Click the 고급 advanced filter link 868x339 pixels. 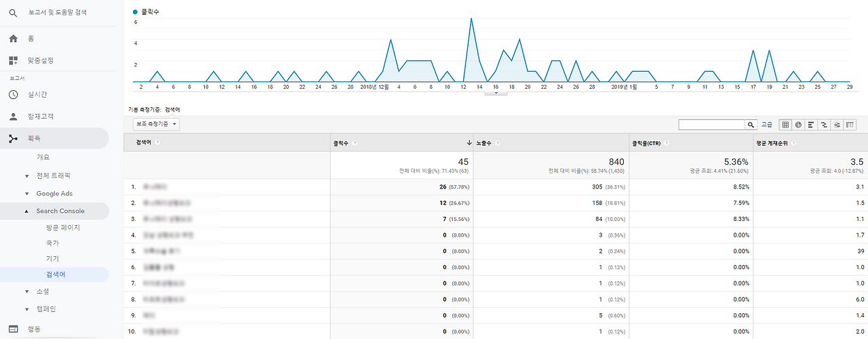[766, 125]
